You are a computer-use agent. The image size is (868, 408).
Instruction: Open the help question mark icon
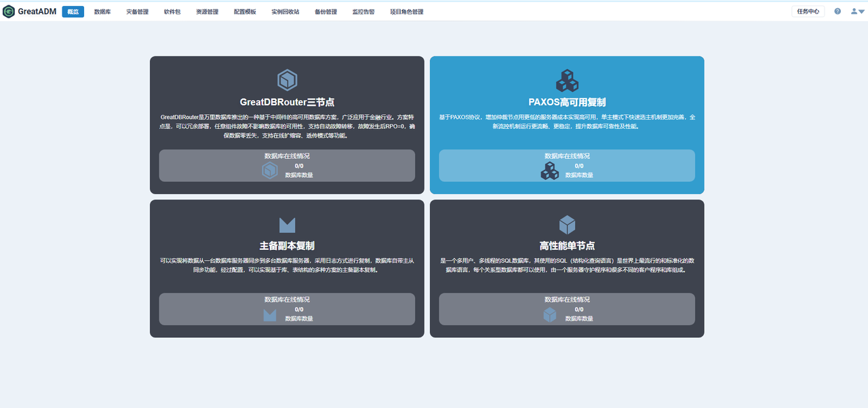(836, 11)
